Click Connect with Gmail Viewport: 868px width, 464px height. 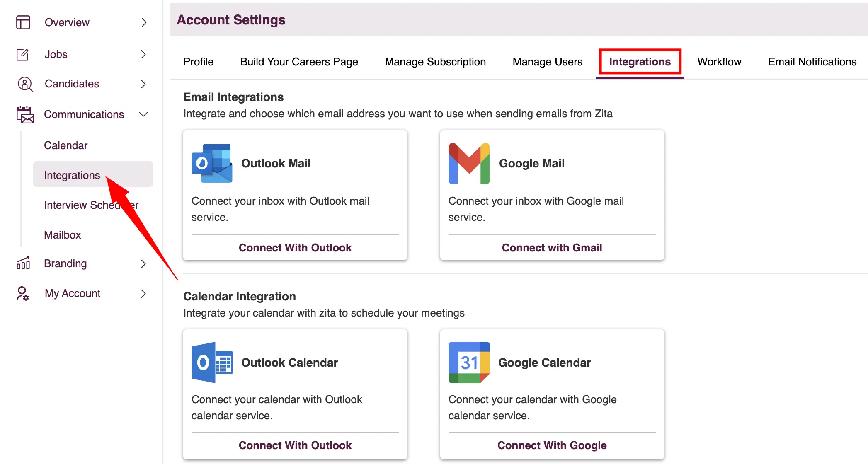pos(552,248)
